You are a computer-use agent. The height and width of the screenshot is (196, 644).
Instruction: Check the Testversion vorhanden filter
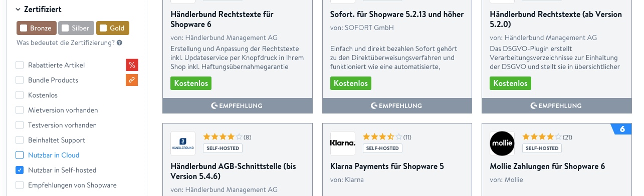click(x=20, y=125)
